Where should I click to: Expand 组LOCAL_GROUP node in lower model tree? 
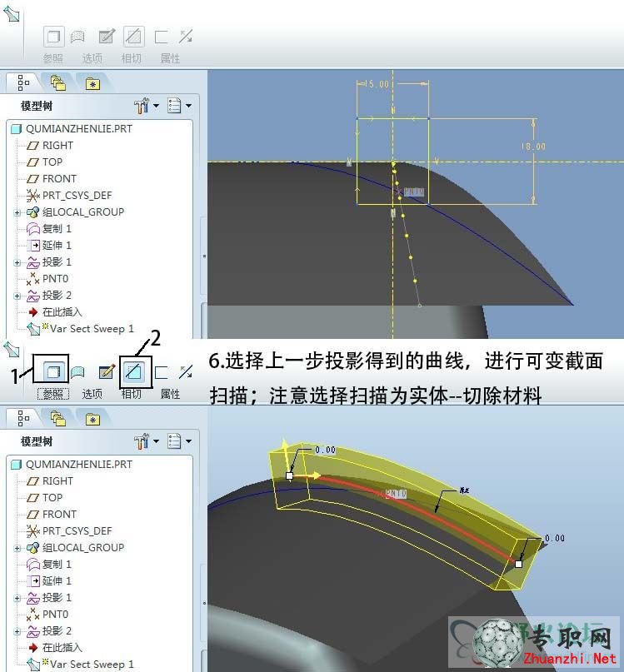coord(17,548)
